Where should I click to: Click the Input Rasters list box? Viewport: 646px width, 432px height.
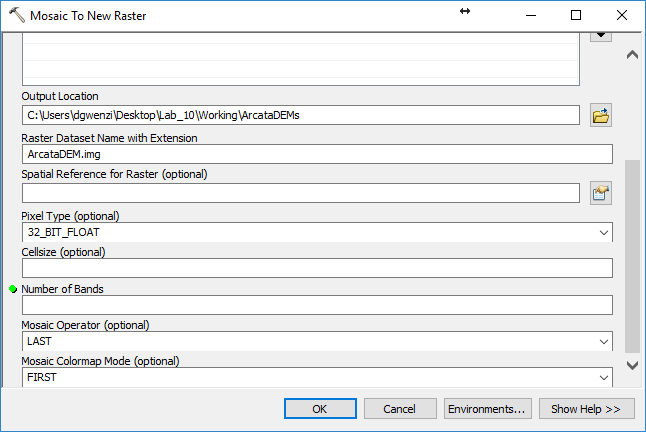301,59
